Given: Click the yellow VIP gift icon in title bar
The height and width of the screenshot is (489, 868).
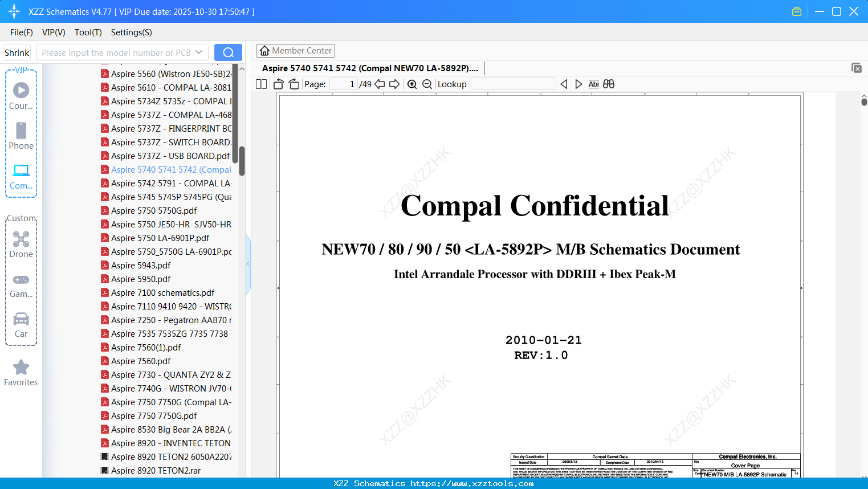Looking at the screenshot, I should 797,11.
